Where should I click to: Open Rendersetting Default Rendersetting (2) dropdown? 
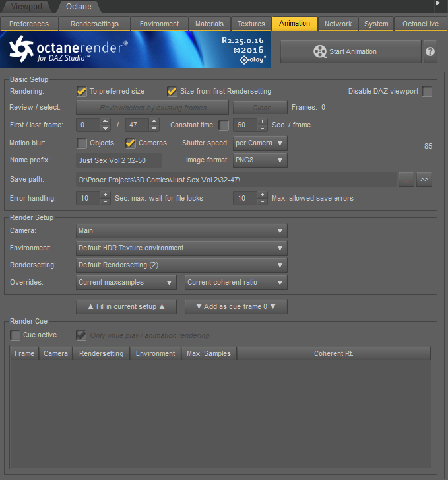tap(181, 265)
